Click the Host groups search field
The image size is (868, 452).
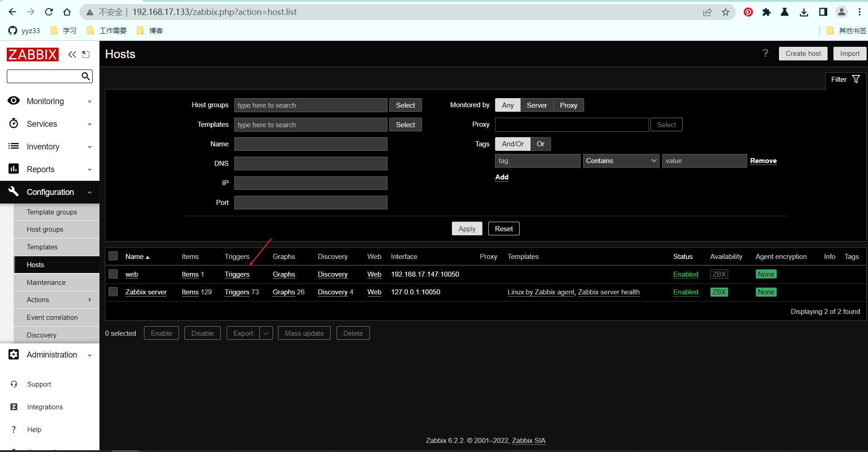(311, 105)
